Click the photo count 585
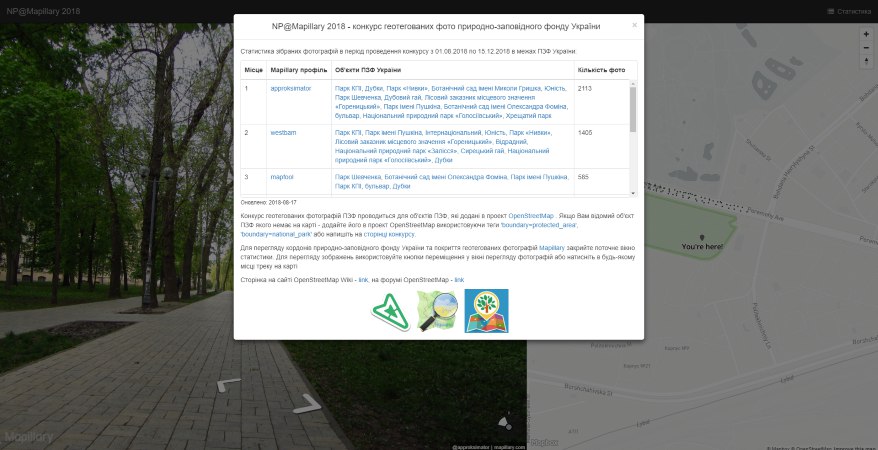Viewport: 878px width, 450px height. click(x=583, y=177)
